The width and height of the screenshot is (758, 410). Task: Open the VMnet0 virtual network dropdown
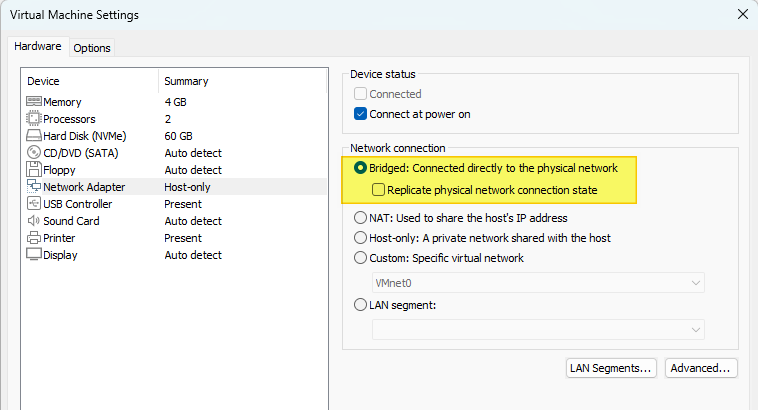pos(538,283)
